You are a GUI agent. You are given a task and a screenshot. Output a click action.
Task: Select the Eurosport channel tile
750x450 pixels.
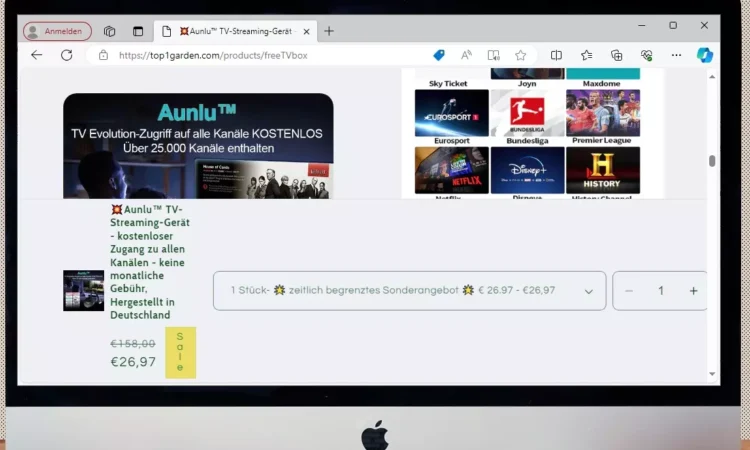click(452, 113)
